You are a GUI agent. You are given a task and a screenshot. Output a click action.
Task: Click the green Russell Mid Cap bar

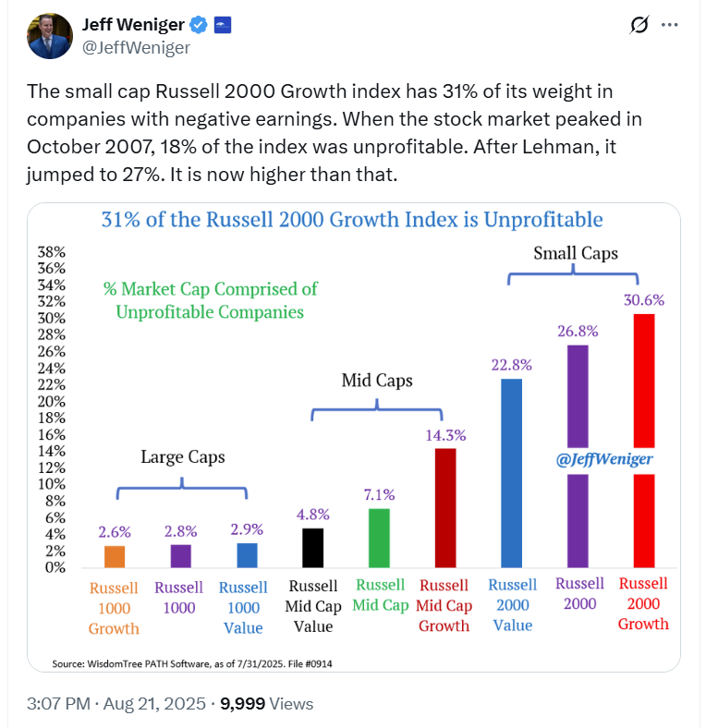tap(380, 538)
